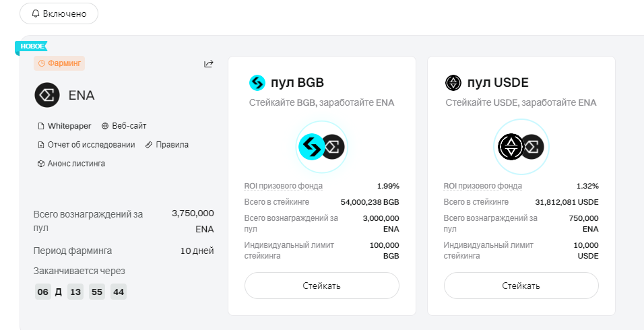Open the Whitepaper link
Viewport: 644px width, 330px height.
pos(65,126)
